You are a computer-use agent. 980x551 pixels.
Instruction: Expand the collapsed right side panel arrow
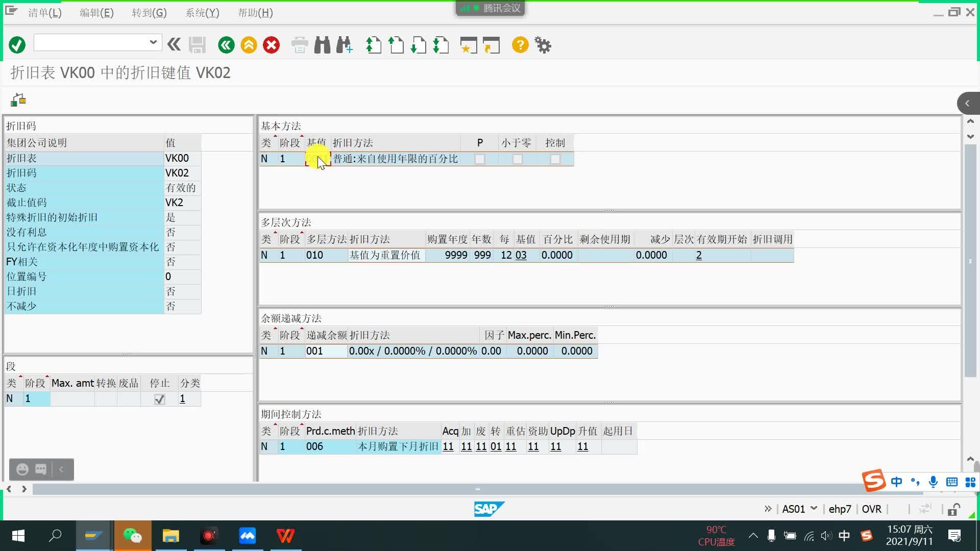967,103
